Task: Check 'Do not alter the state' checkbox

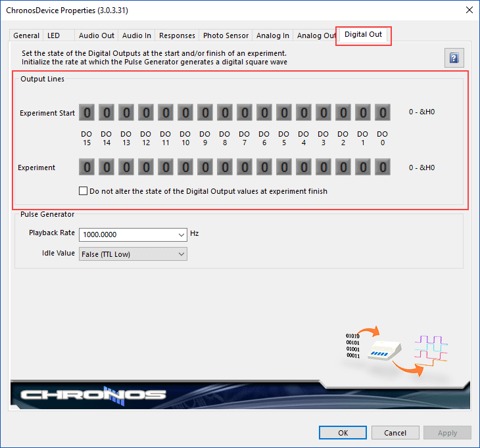Action: (x=83, y=190)
